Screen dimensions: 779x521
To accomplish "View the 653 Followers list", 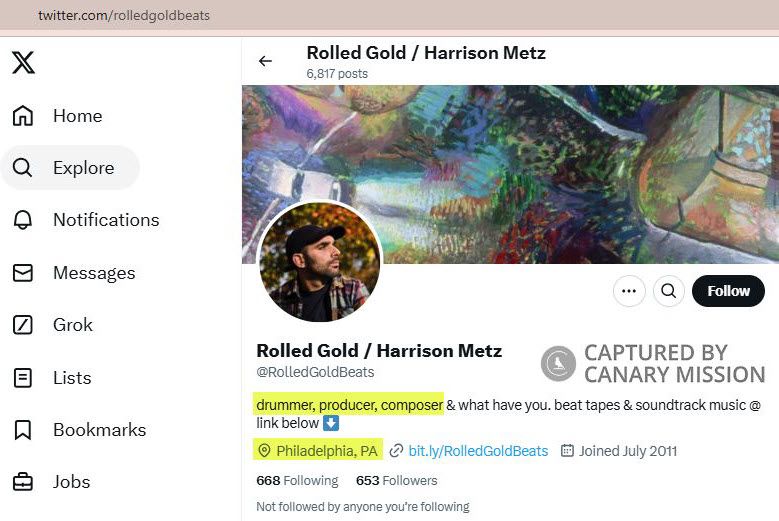I will tap(396, 480).
